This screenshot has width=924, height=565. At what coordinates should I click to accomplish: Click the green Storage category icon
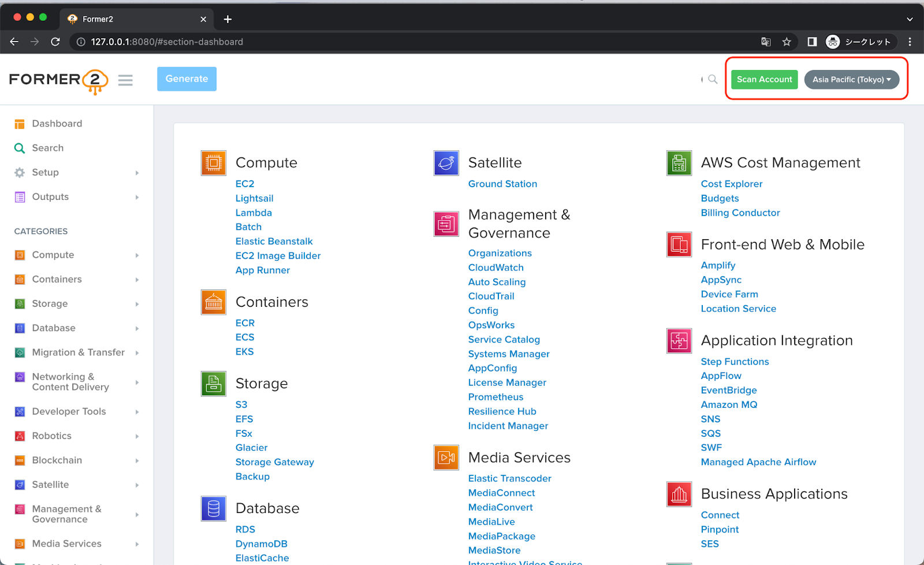pos(213,383)
